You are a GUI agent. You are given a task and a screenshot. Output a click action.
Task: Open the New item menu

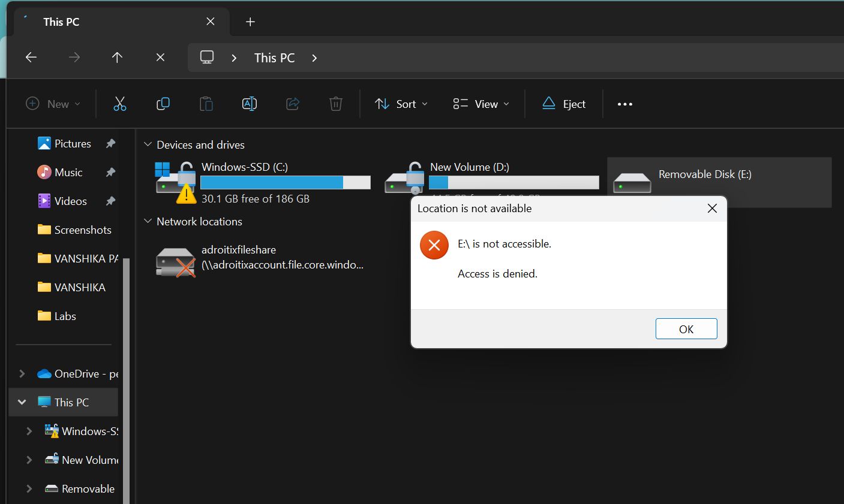tap(53, 104)
